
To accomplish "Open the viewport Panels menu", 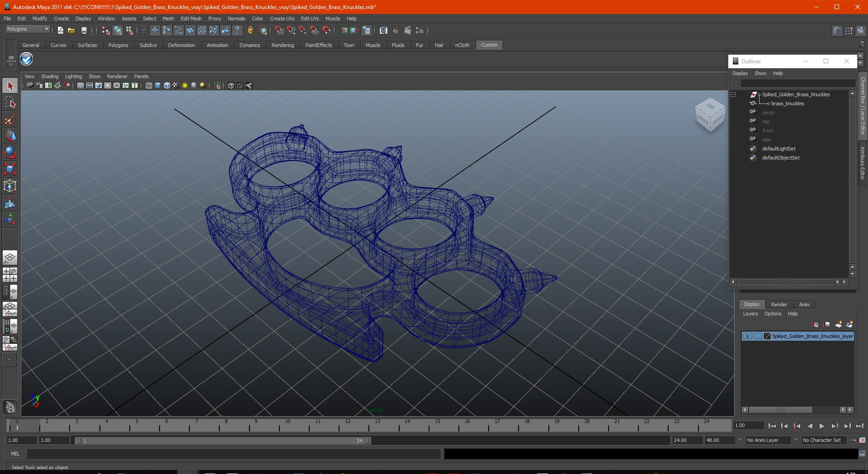I will [141, 76].
